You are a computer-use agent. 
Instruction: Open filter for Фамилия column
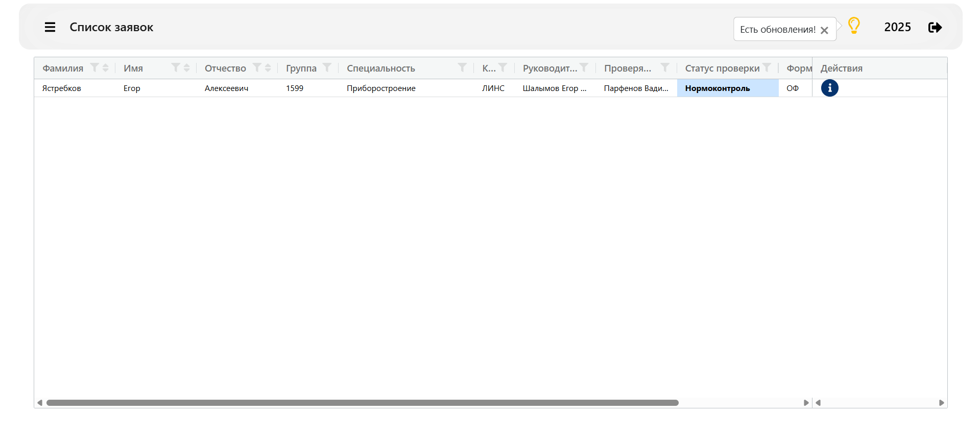[x=94, y=67]
